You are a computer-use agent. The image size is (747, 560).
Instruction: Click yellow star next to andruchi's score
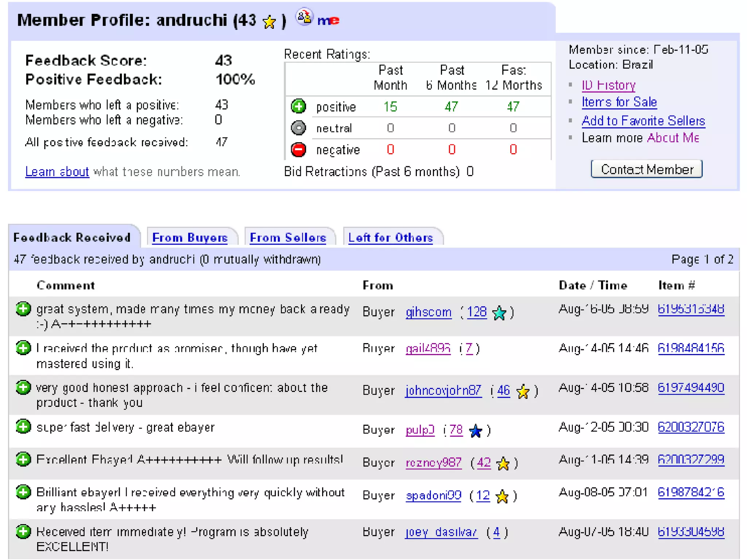pos(269,22)
